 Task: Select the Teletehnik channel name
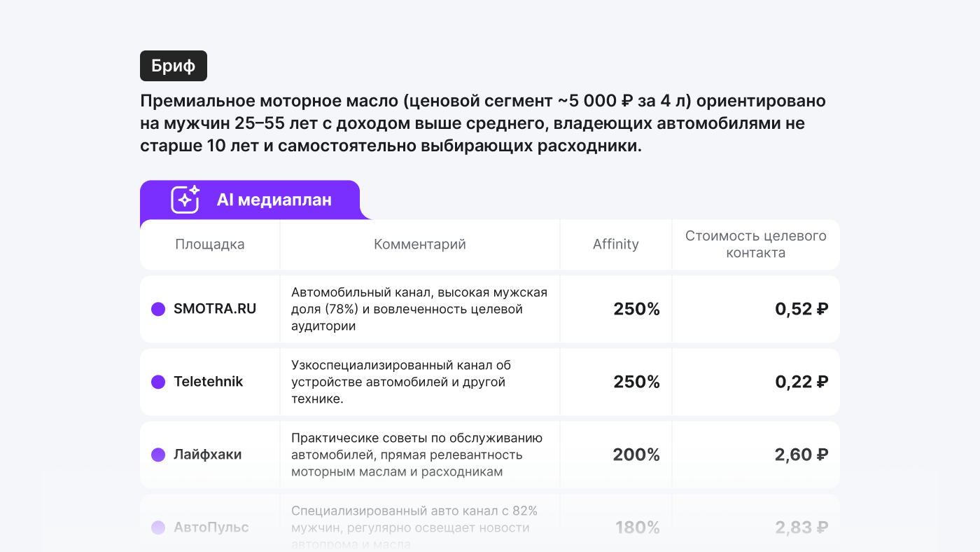point(208,382)
